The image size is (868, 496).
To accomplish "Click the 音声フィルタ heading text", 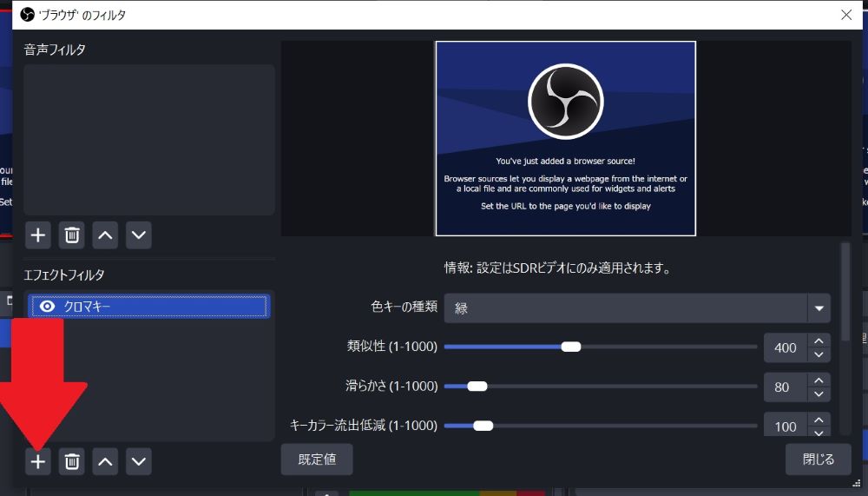I will (x=55, y=50).
